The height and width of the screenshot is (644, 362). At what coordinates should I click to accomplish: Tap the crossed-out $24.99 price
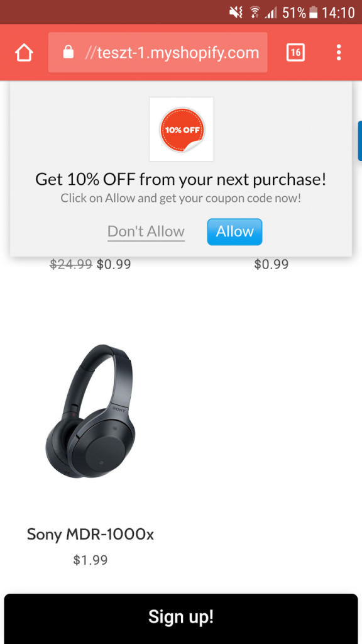click(71, 264)
